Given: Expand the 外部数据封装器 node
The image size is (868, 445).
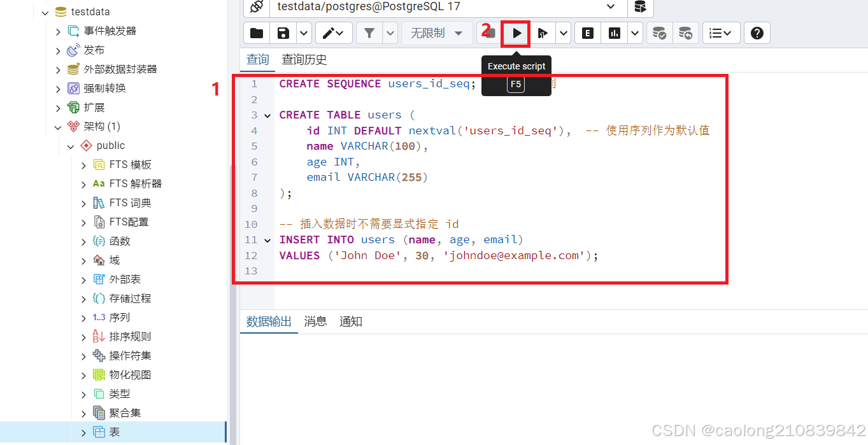Looking at the screenshot, I should pyautogui.click(x=58, y=69).
